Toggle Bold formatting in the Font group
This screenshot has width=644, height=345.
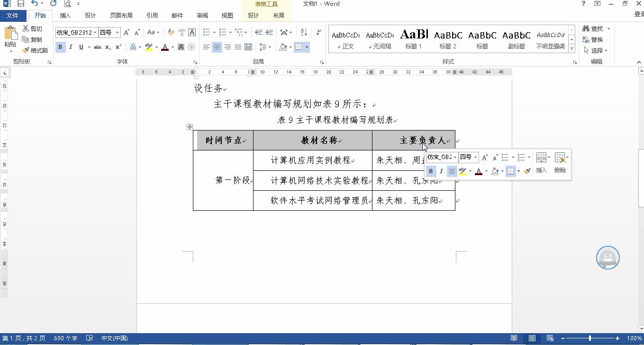[60, 47]
